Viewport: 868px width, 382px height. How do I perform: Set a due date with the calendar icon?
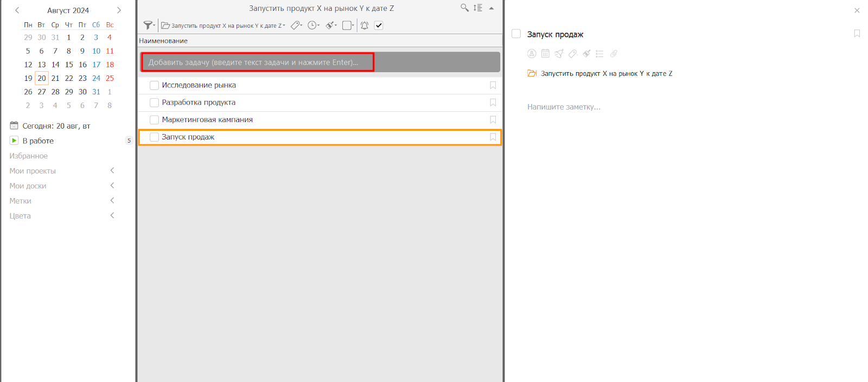pyautogui.click(x=545, y=54)
